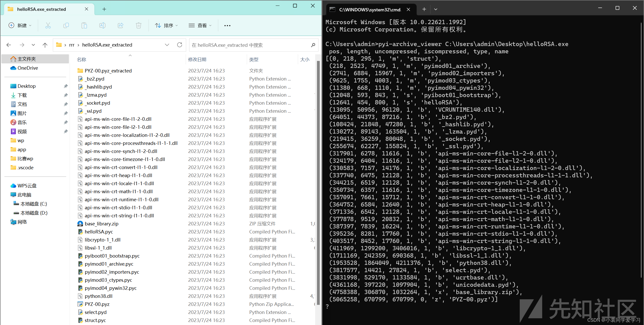
Task: Click the Copy icon in Explorer toolbar
Action: point(66,25)
